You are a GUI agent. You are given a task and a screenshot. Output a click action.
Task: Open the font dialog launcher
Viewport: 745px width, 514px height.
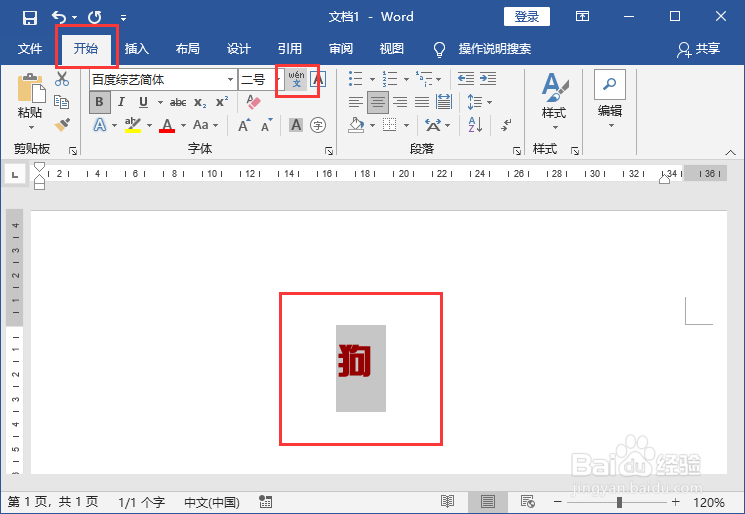pyautogui.click(x=329, y=151)
